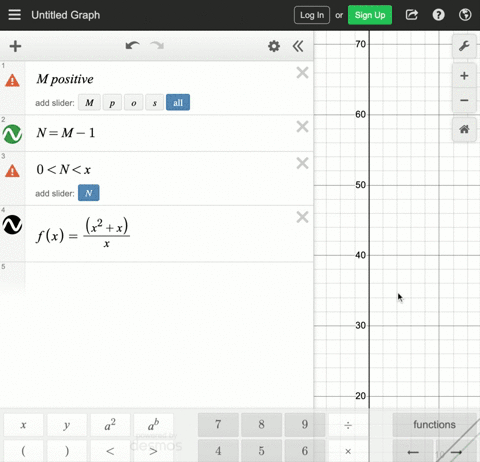The width and height of the screenshot is (480, 462).
Task: Reset graph to home view
Action: (x=464, y=129)
